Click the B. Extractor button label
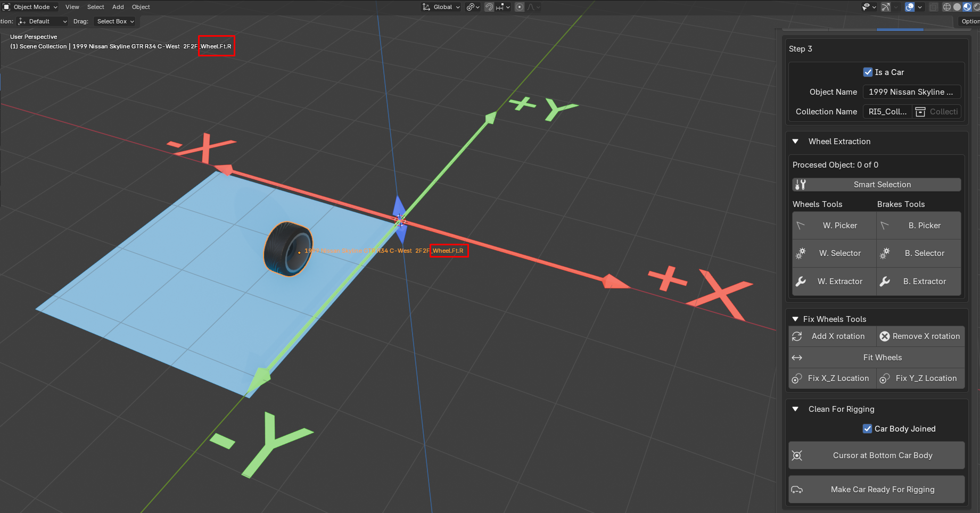The image size is (980, 513). 925,282
